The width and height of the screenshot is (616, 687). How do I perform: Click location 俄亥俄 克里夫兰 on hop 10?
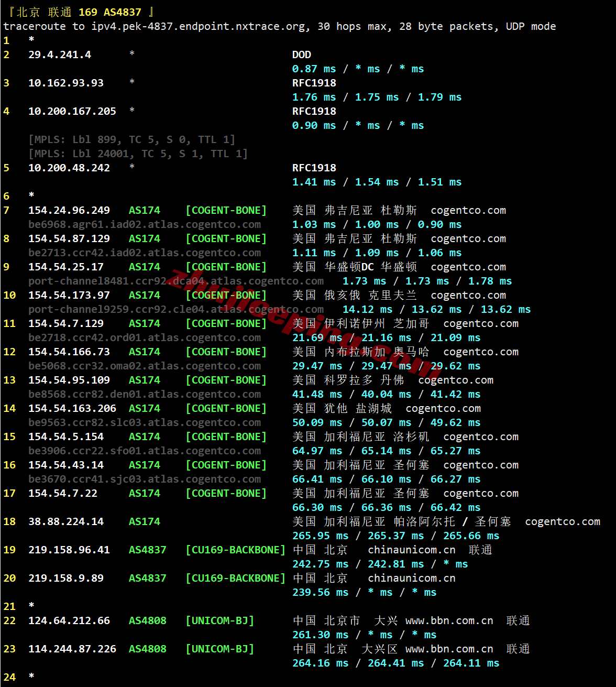coord(371,295)
